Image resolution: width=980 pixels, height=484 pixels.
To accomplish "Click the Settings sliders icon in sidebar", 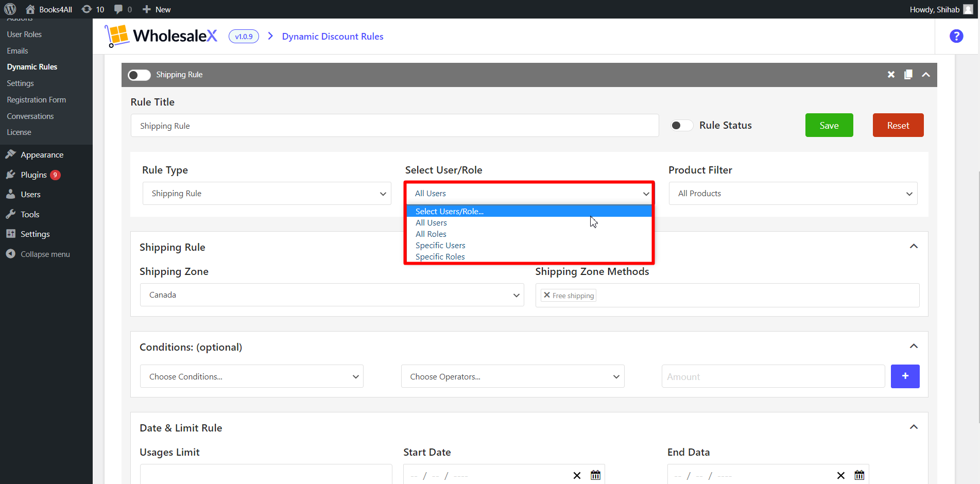I will pyautogui.click(x=11, y=234).
